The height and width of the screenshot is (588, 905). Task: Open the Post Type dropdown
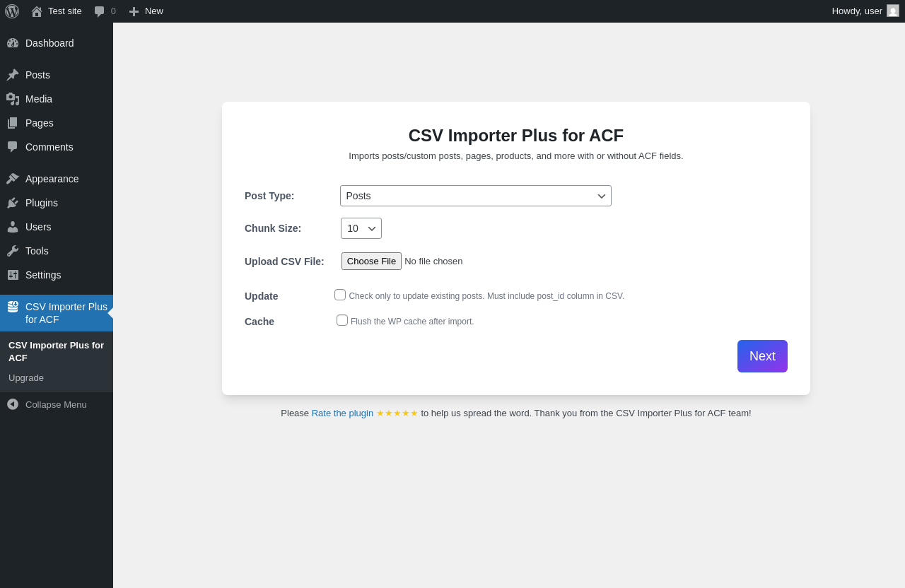476,196
